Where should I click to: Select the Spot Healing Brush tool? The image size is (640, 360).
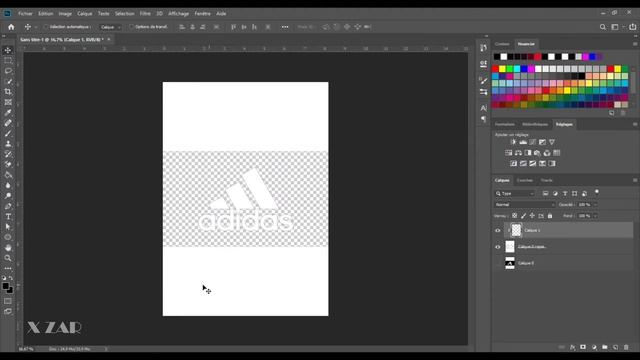tap(8, 123)
